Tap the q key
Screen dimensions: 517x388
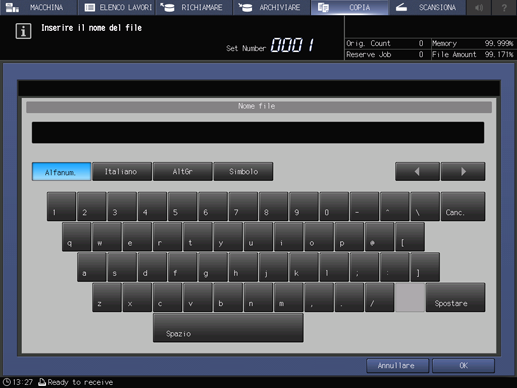(76, 237)
